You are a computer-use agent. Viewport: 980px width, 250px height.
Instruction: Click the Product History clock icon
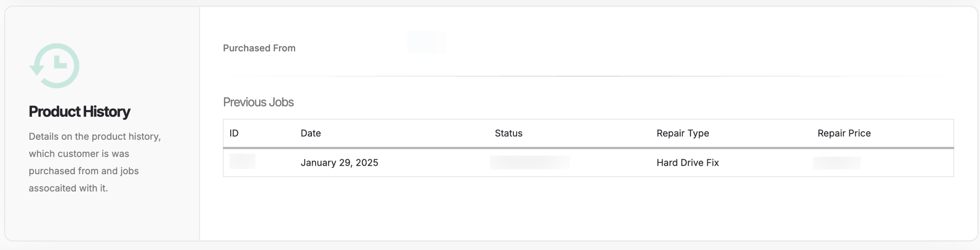[54, 65]
